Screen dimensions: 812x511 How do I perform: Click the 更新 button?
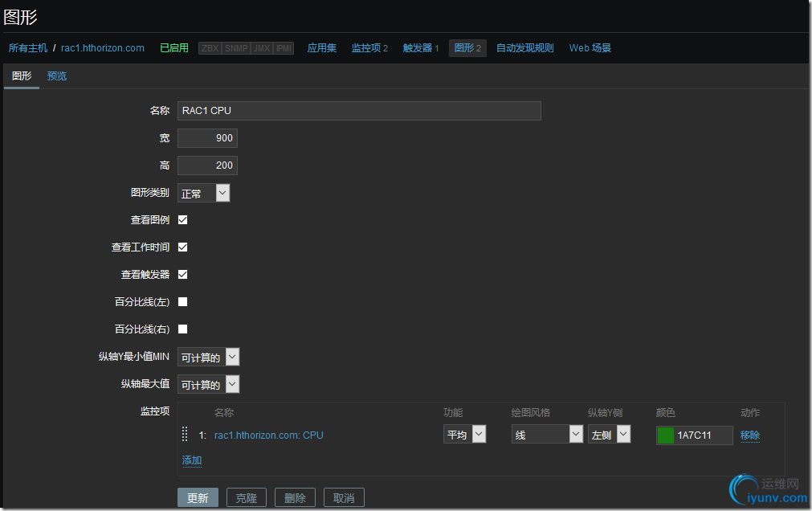[198, 497]
